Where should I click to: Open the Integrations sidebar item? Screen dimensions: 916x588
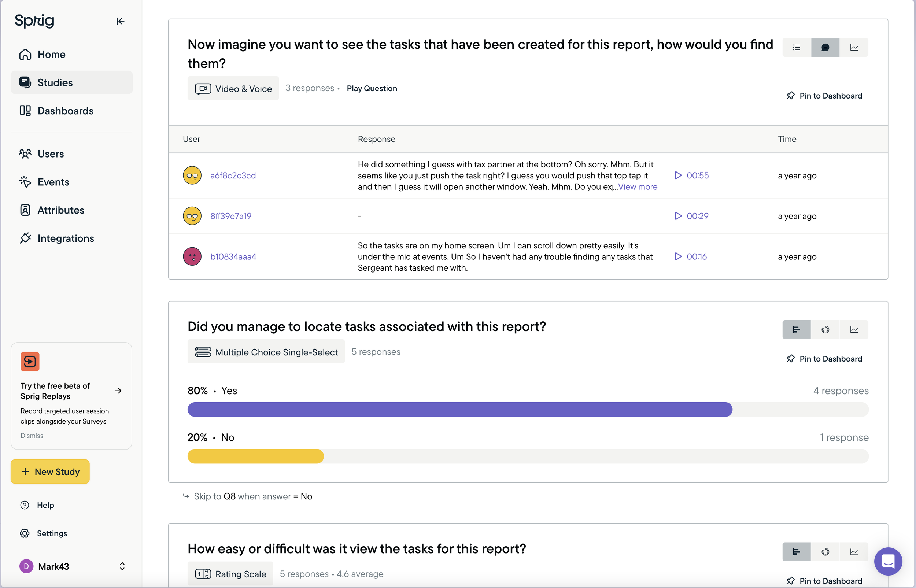[x=66, y=238]
